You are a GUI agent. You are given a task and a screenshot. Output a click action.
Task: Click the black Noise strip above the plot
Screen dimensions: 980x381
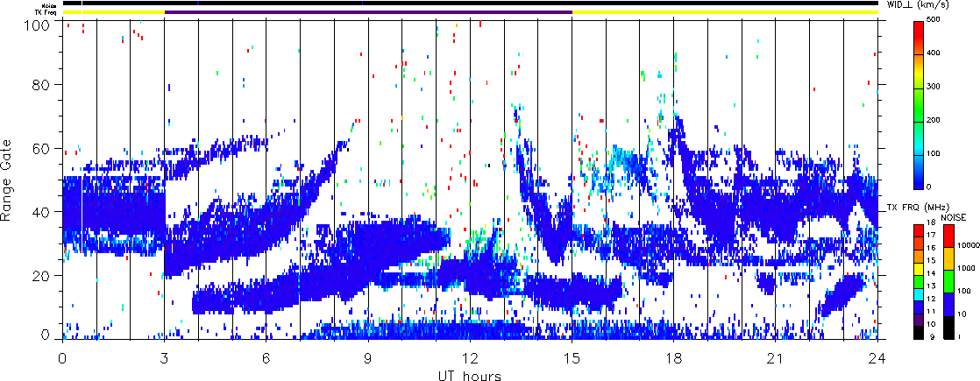click(x=470, y=4)
